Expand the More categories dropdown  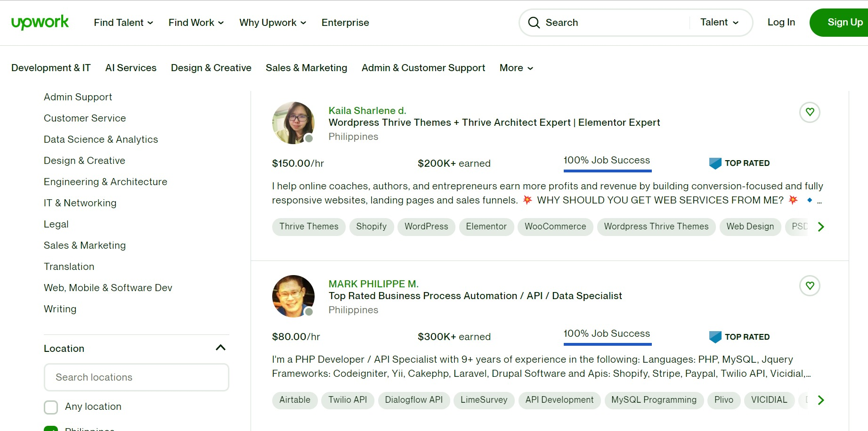pos(516,68)
